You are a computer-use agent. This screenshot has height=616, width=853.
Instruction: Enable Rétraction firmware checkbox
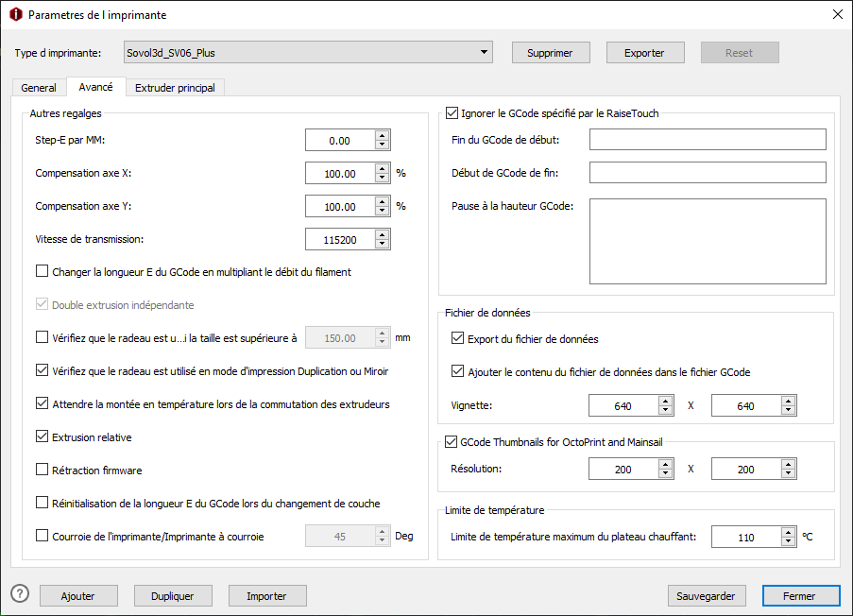(x=42, y=469)
